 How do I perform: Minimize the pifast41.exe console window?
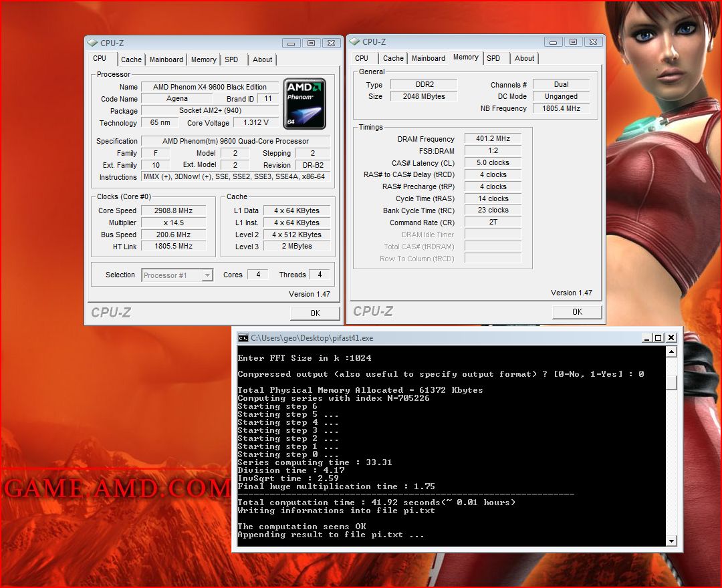(646, 338)
